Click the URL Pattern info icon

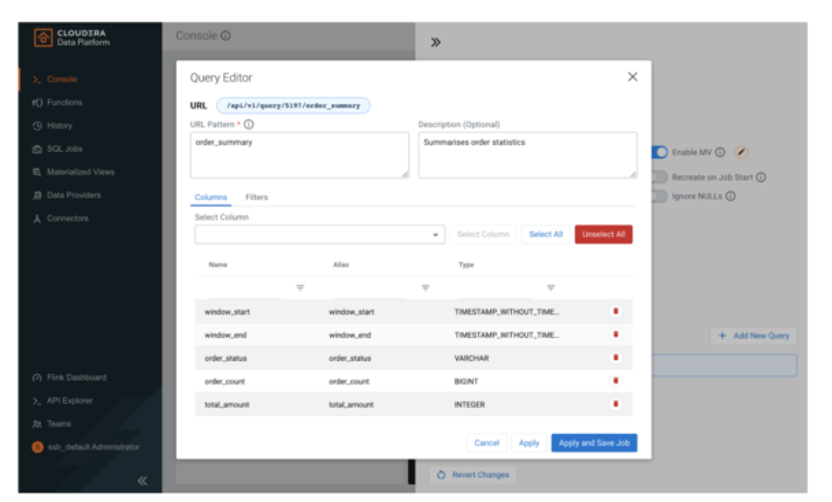(x=248, y=125)
